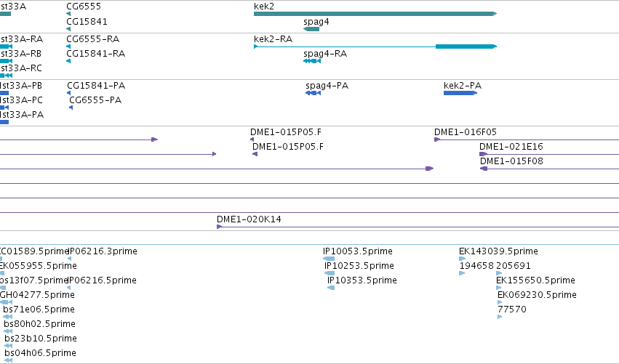This screenshot has height=364, width=619.
Task: Click the light blue IP10053.5prime glyph
Action: click(329, 259)
